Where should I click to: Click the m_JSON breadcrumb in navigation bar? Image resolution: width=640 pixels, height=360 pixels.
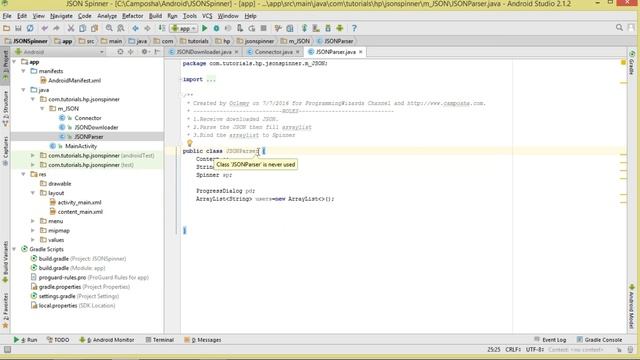[295, 41]
